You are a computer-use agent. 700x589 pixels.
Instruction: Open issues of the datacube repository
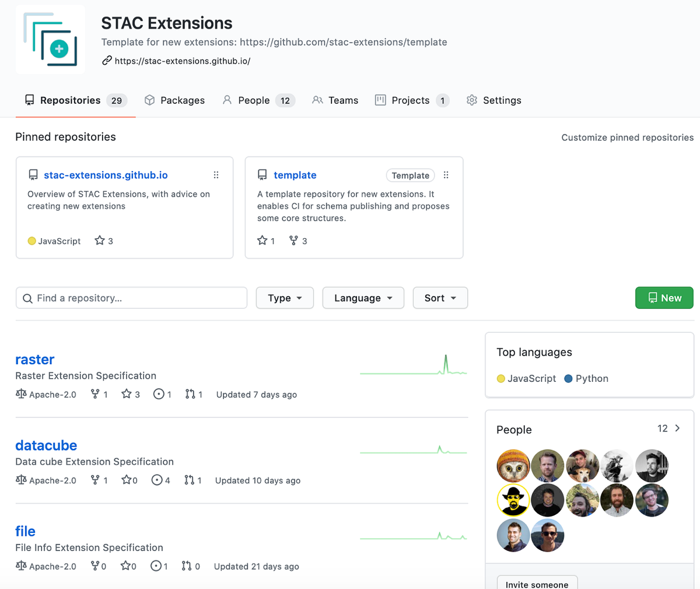(161, 480)
